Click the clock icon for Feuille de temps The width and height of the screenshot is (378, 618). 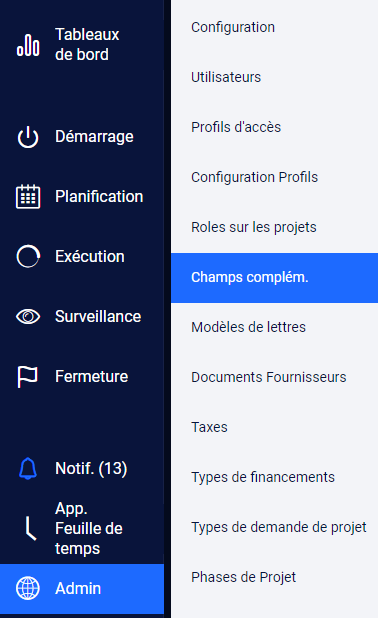(x=30, y=528)
